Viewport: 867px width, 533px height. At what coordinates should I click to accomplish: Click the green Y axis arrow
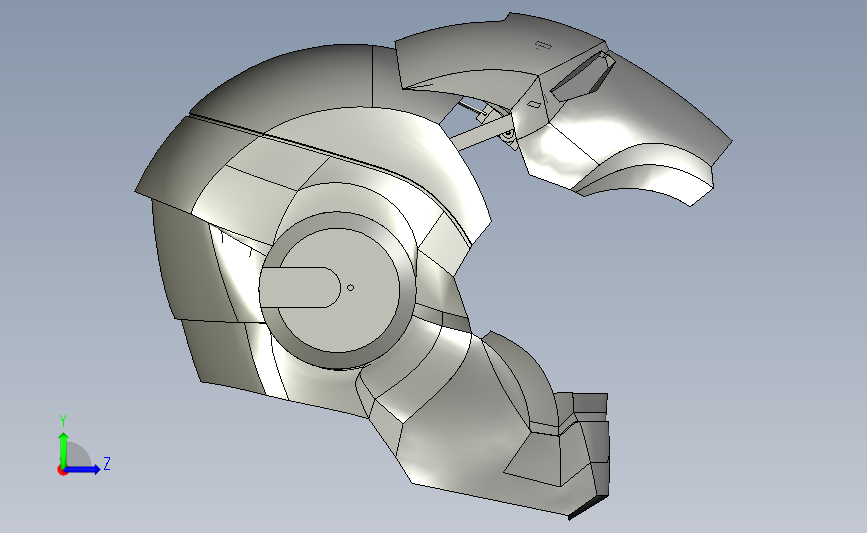click(64, 450)
